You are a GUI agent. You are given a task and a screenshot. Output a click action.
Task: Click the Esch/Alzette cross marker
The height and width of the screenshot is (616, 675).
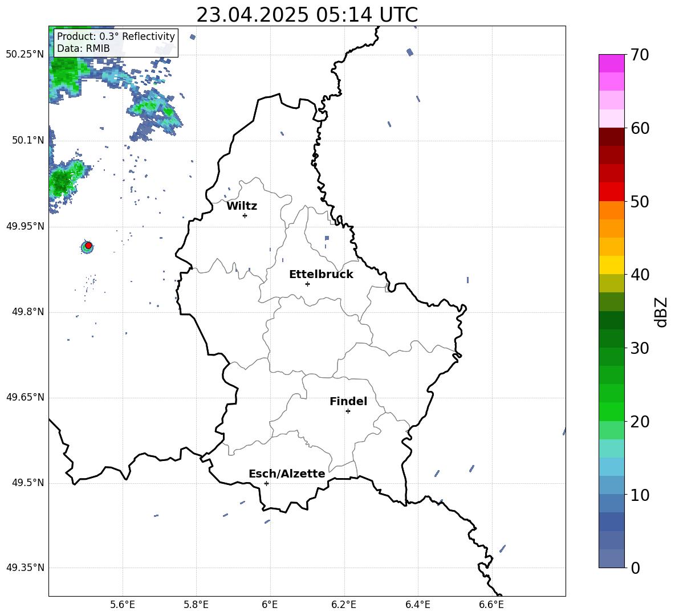(266, 483)
